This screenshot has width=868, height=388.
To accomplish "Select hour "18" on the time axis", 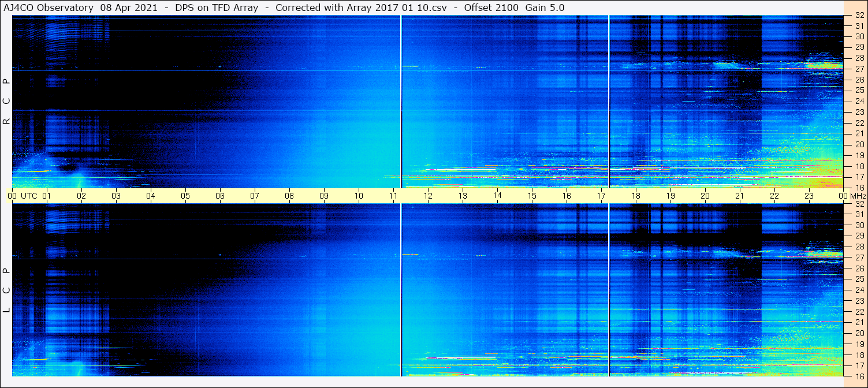I will (636, 196).
